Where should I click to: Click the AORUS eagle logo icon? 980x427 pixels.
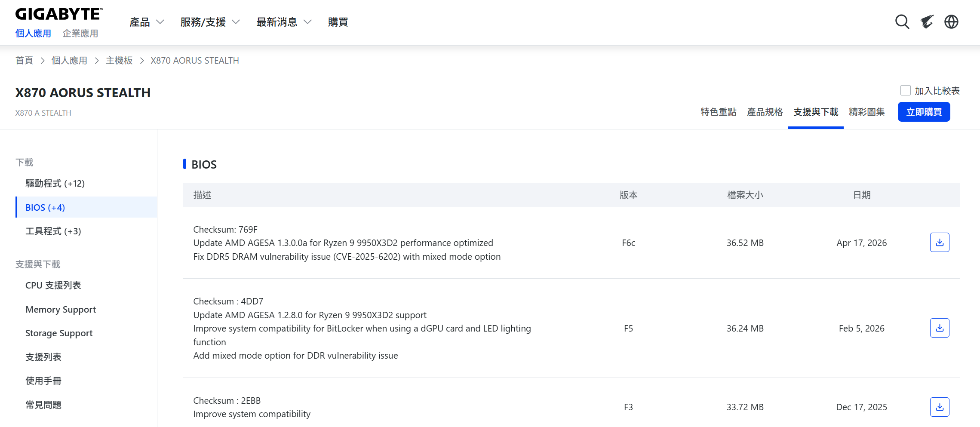(927, 22)
